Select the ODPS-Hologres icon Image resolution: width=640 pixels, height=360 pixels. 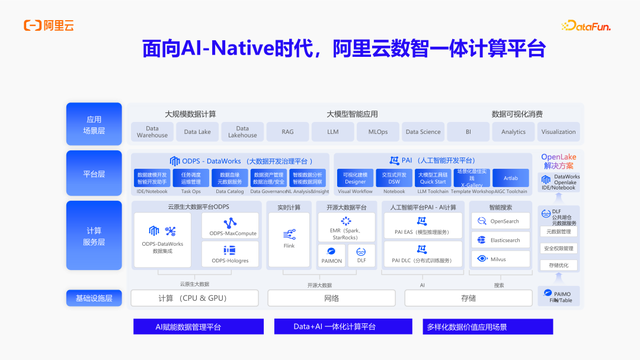coord(229,250)
